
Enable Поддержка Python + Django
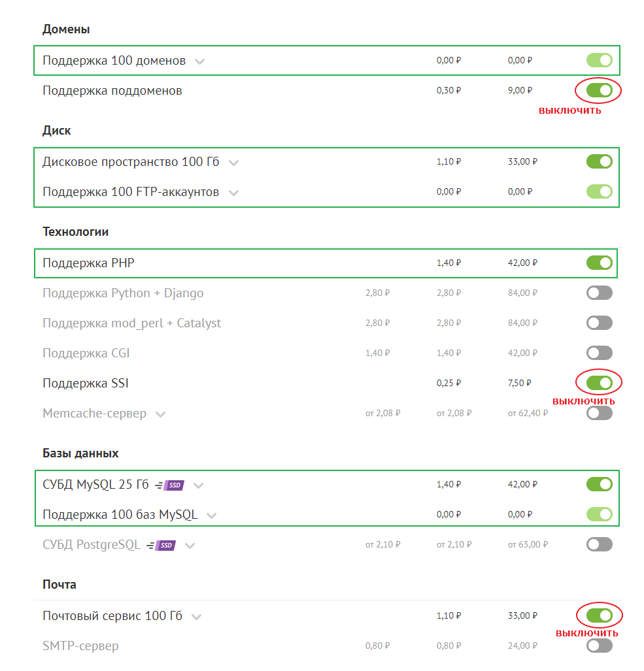coord(599,293)
